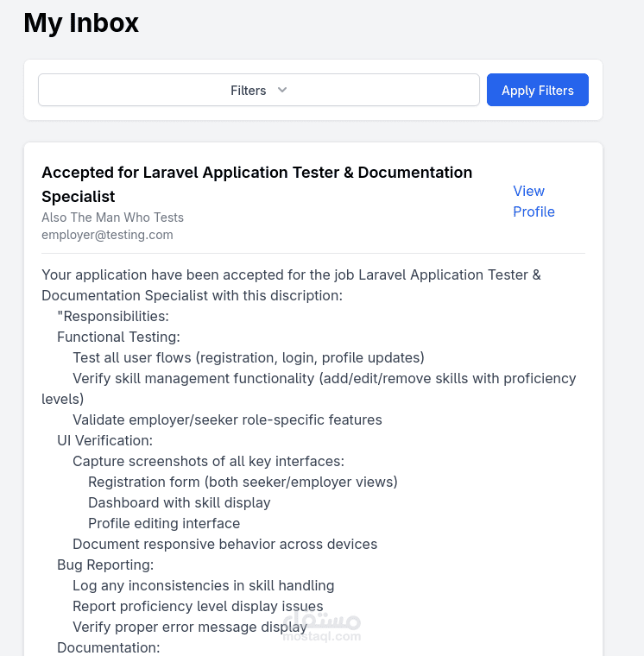Click the Bug Reporting section heading
The image size is (644, 656).
point(105,565)
